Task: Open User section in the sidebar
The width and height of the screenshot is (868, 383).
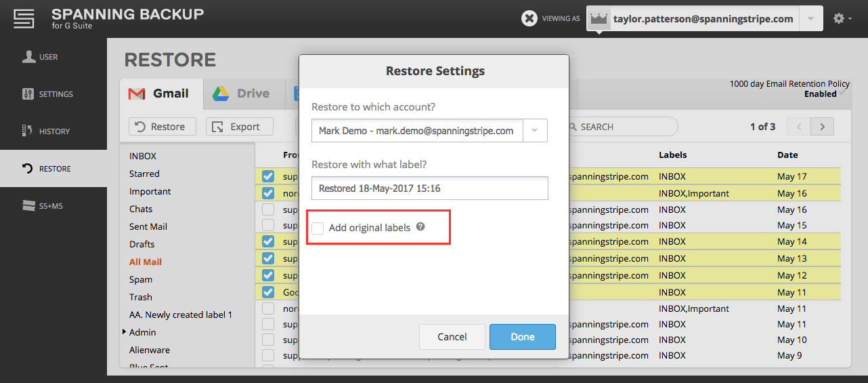Action: (x=41, y=57)
